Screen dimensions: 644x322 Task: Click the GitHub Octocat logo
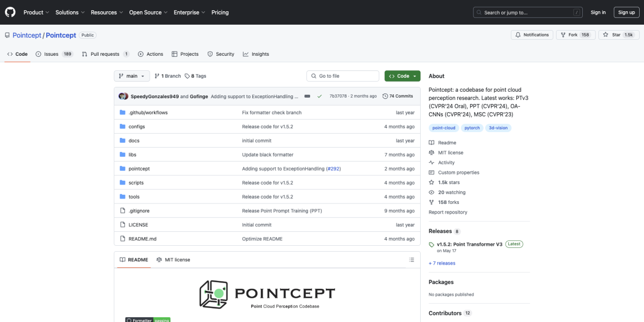point(10,12)
